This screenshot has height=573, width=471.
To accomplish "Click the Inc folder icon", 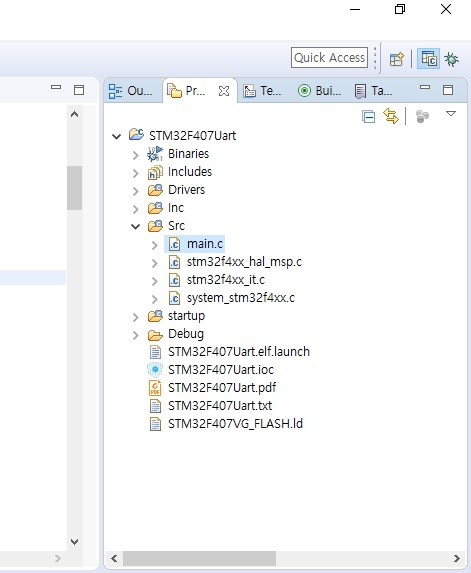I will [155, 208].
